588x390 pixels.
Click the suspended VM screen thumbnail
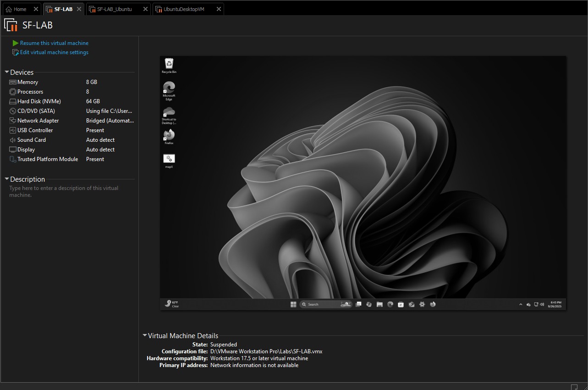(363, 183)
